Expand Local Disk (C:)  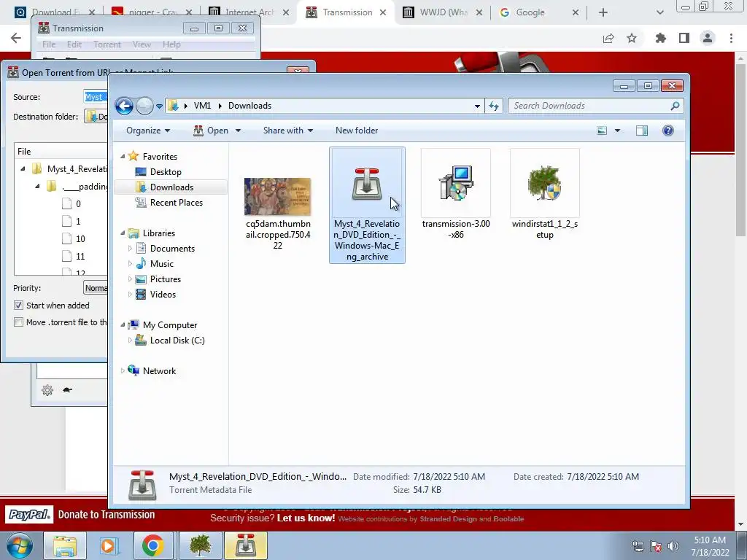point(130,341)
